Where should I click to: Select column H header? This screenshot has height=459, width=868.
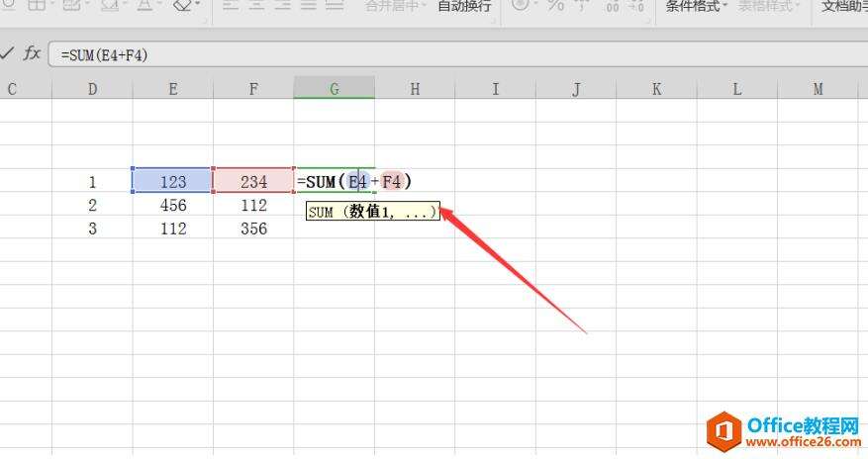[x=415, y=88]
